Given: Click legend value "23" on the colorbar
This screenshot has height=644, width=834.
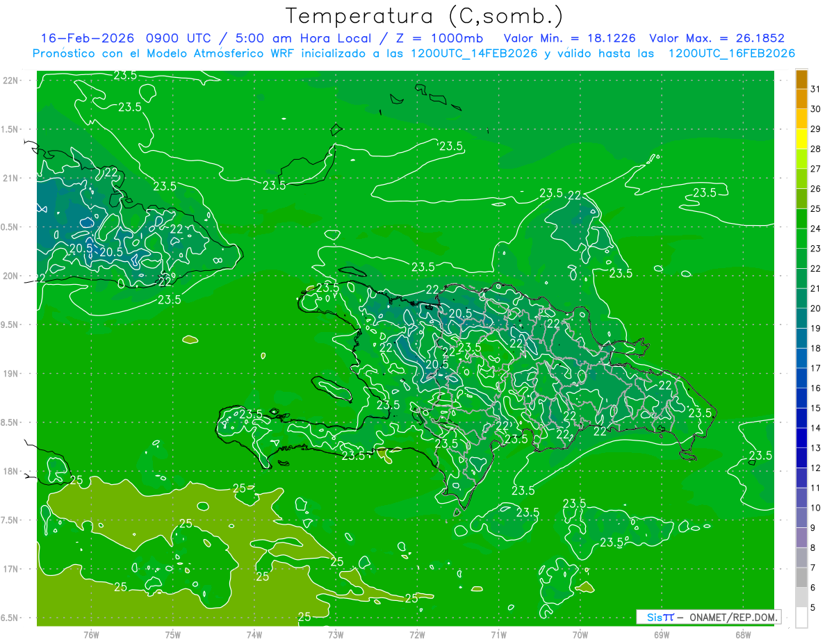Looking at the screenshot, I should point(816,249).
